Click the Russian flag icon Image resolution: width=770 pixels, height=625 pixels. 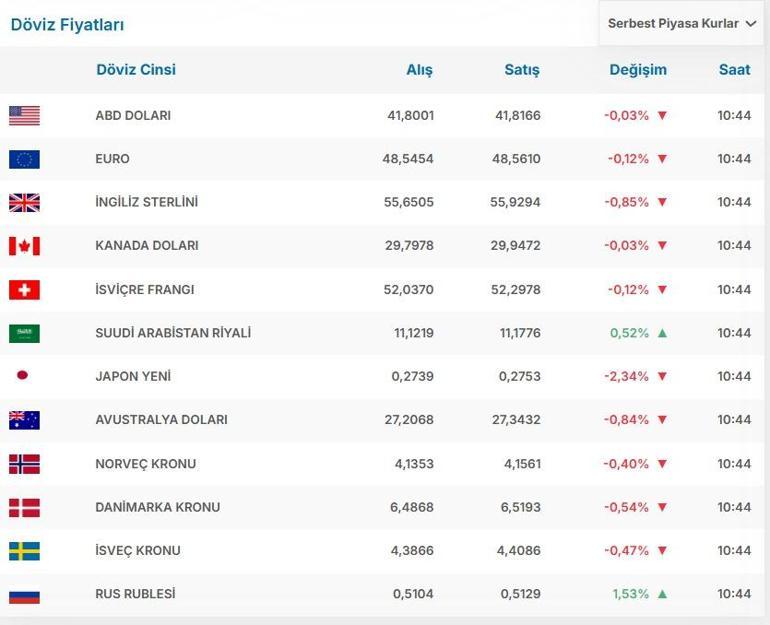(x=24, y=595)
